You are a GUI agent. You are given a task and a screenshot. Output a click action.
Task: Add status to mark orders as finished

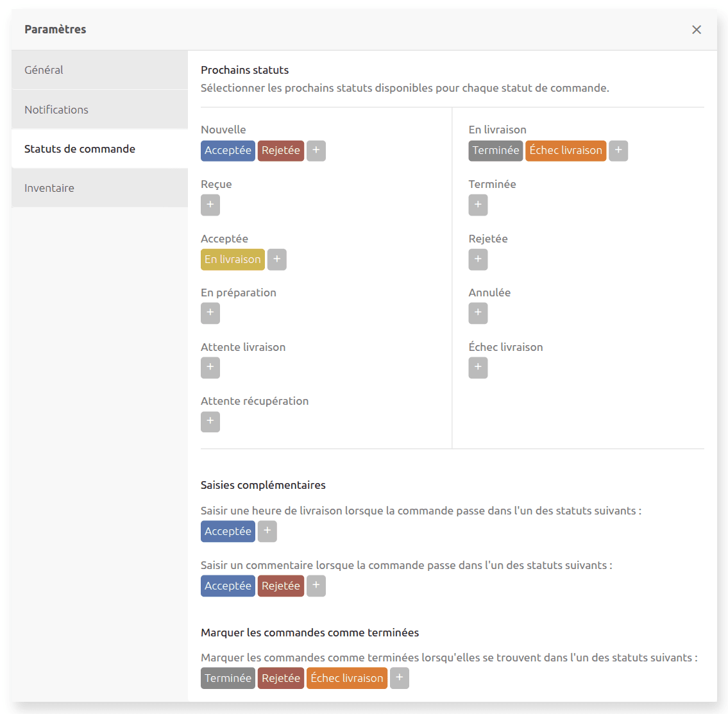(399, 678)
